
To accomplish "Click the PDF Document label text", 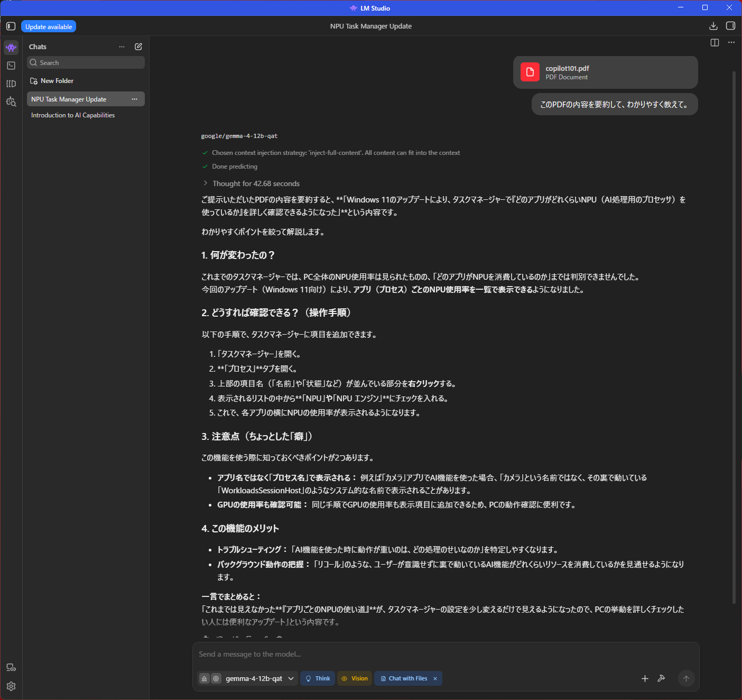I will pyautogui.click(x=567, y=77).
